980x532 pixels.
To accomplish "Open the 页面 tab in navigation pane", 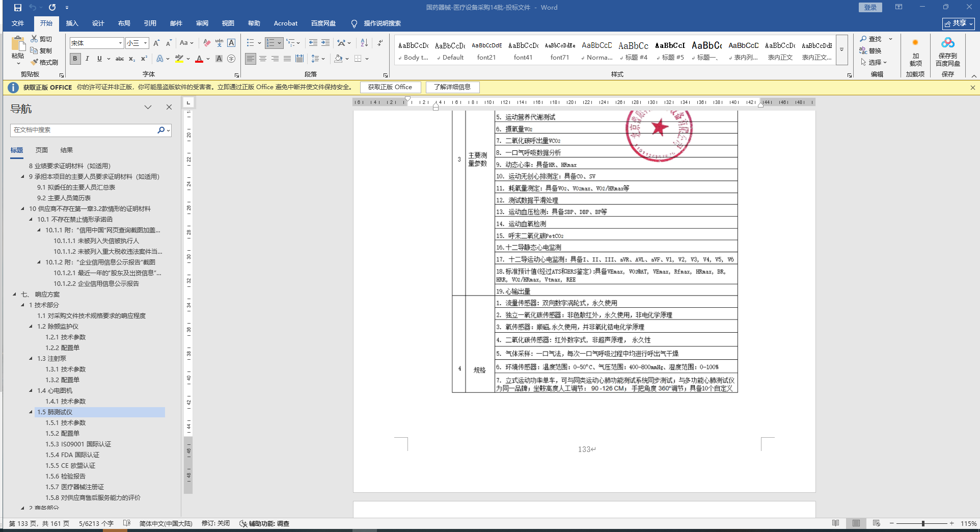I will click(x=42, y=150).
